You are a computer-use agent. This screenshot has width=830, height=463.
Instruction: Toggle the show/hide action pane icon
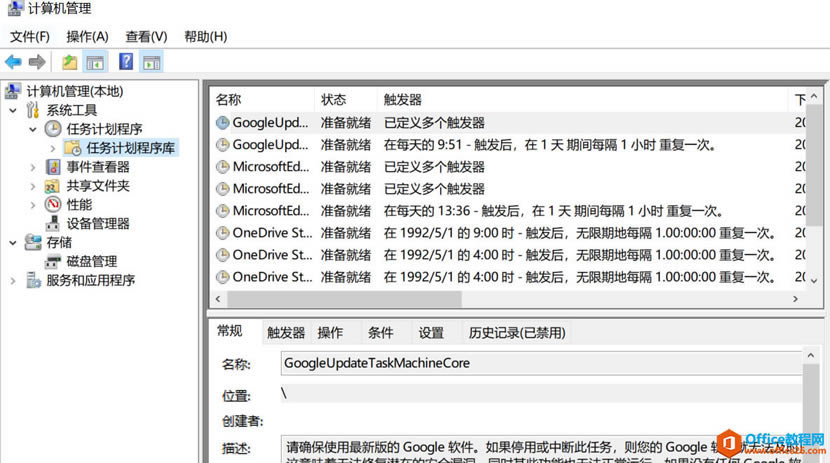coord(152,62)
